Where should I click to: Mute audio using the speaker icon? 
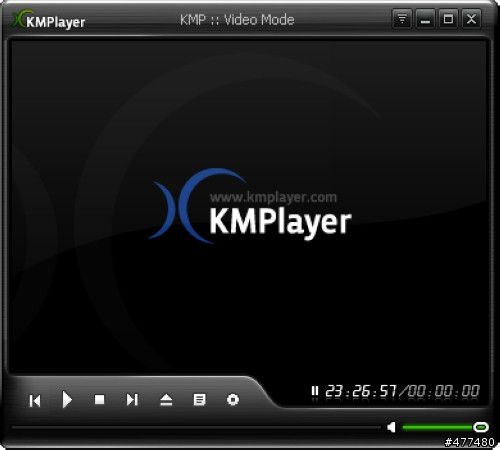click(x=391, y=427)
